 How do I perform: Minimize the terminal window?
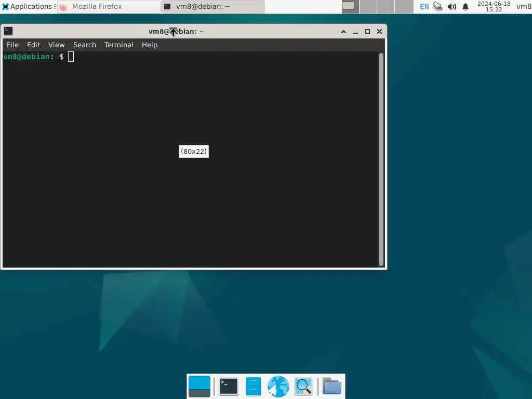click(355, 32)
